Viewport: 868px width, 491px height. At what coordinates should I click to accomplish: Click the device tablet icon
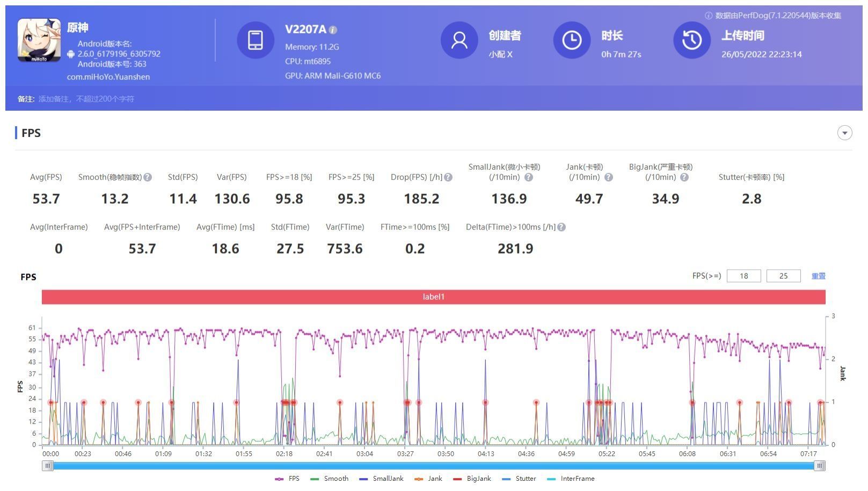tap(256, 40)
